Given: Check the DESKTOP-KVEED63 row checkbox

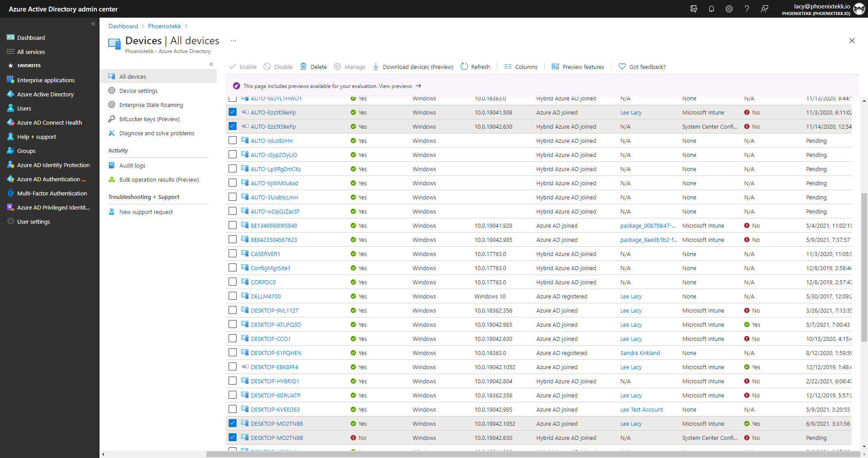Looking at the screenshot, I should (233, 409).
